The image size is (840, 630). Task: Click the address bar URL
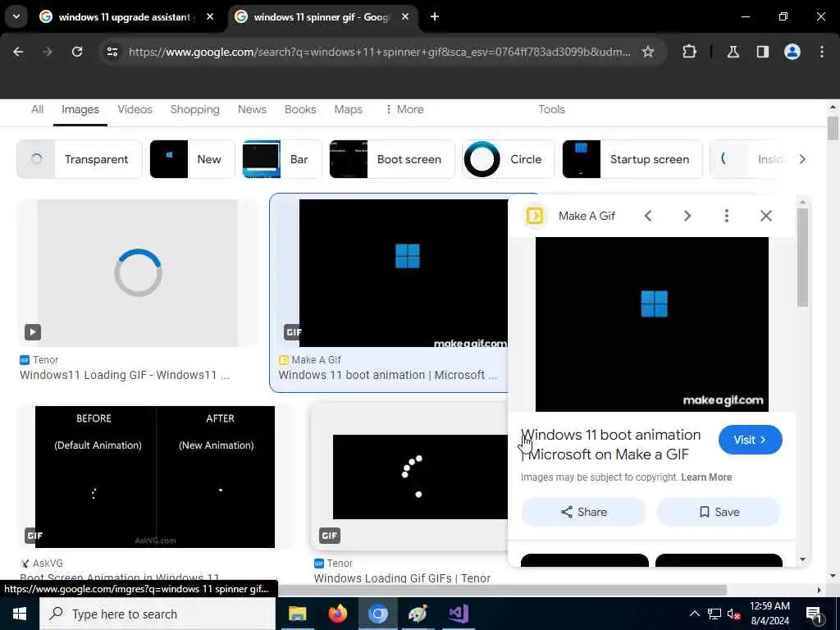tap(379, 52)
